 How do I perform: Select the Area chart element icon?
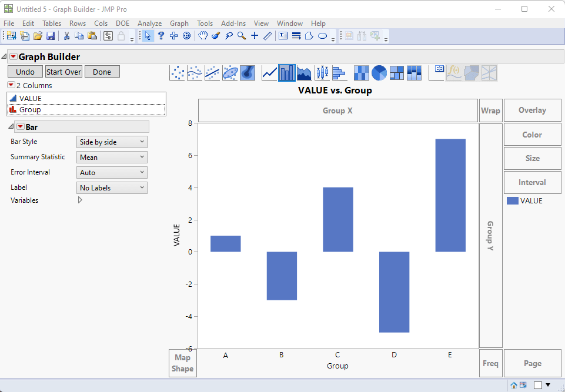pos(305,73)
